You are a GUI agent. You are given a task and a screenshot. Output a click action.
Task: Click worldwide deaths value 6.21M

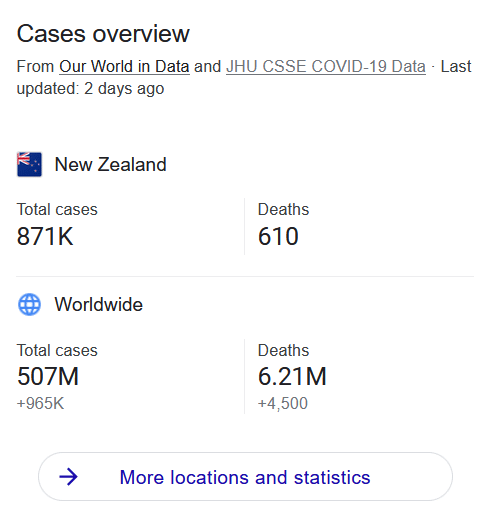(x=292, y=376)
